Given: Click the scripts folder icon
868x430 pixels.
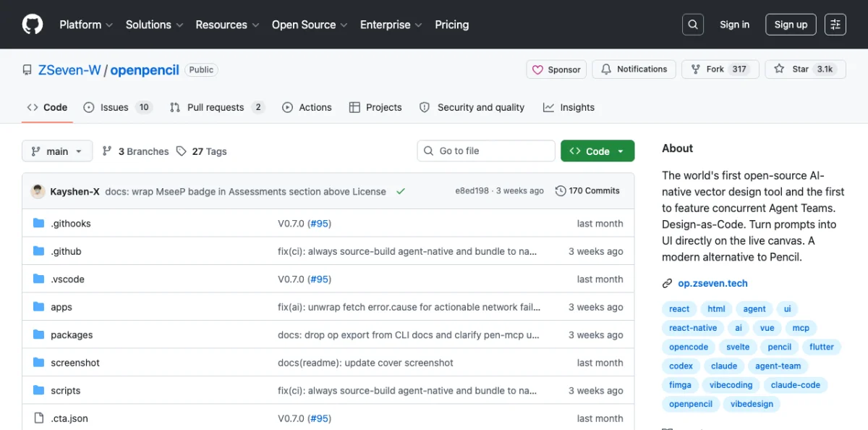Looking at the screenshot, I should (39, 391).
